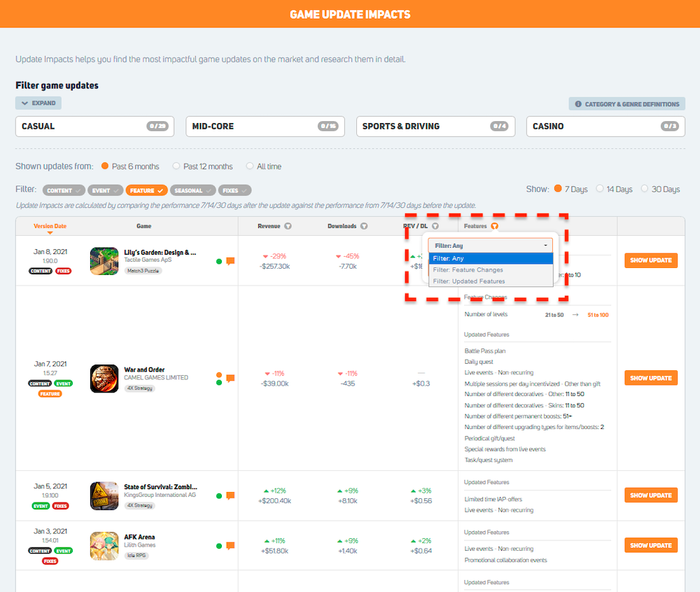Click the info icon beside Category & Genre Definitions
The width and height of the screenshot is (700, 592).
tap(578, 104)
